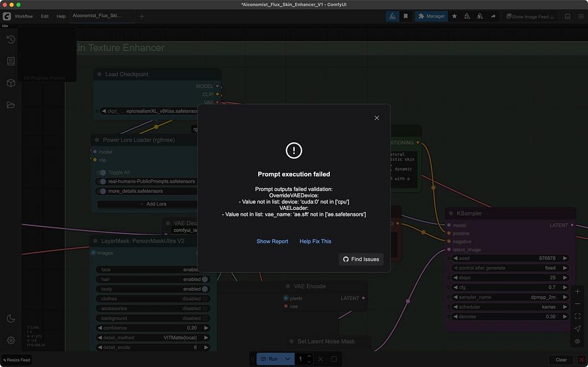The height and width of the screenshot is (367, 588).
Task: Click the blue brush icon left of bookmark
Action: click(x=392, y=16)
